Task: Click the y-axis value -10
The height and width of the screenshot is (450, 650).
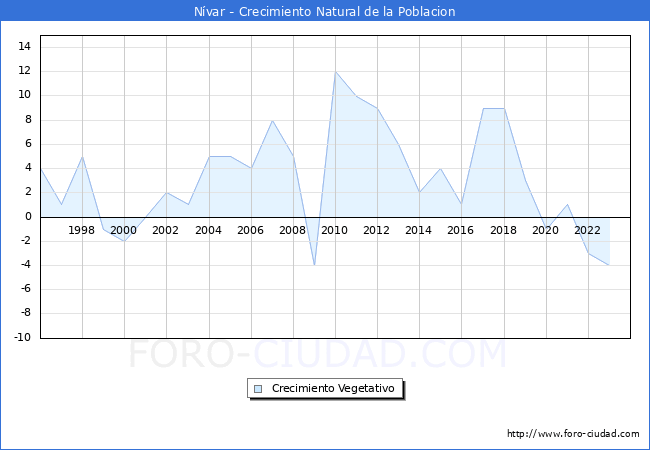Action: (23, 337)
